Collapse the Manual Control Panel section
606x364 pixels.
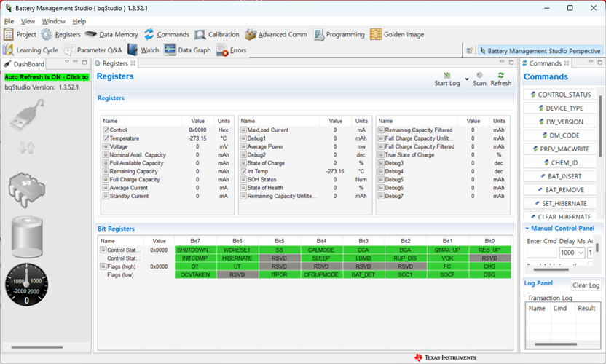tap(527, 229)
